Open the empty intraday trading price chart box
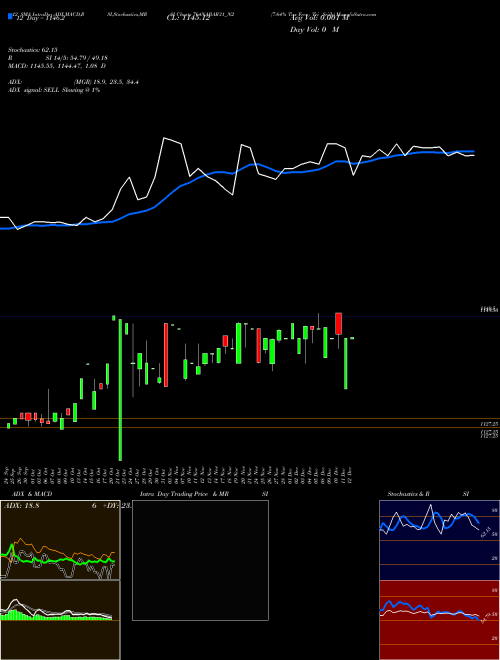This screenshot has height=660, width=500. (200, 560)
